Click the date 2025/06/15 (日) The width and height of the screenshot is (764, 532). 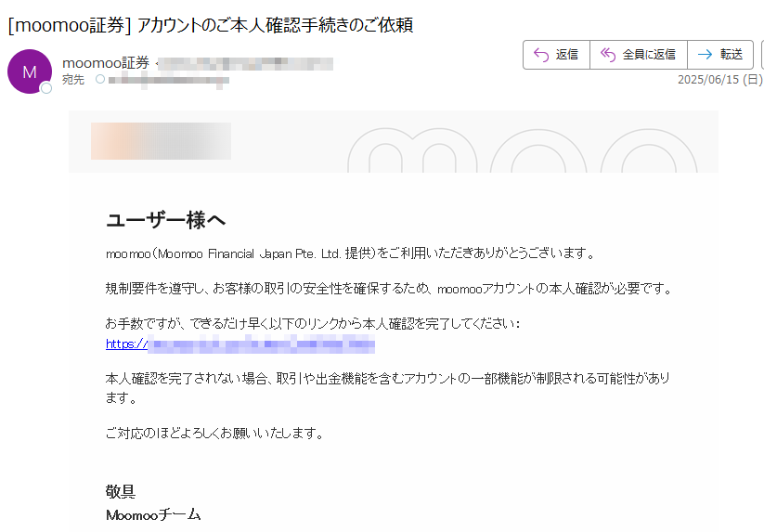pyautogui.click(x=719, y=80)
